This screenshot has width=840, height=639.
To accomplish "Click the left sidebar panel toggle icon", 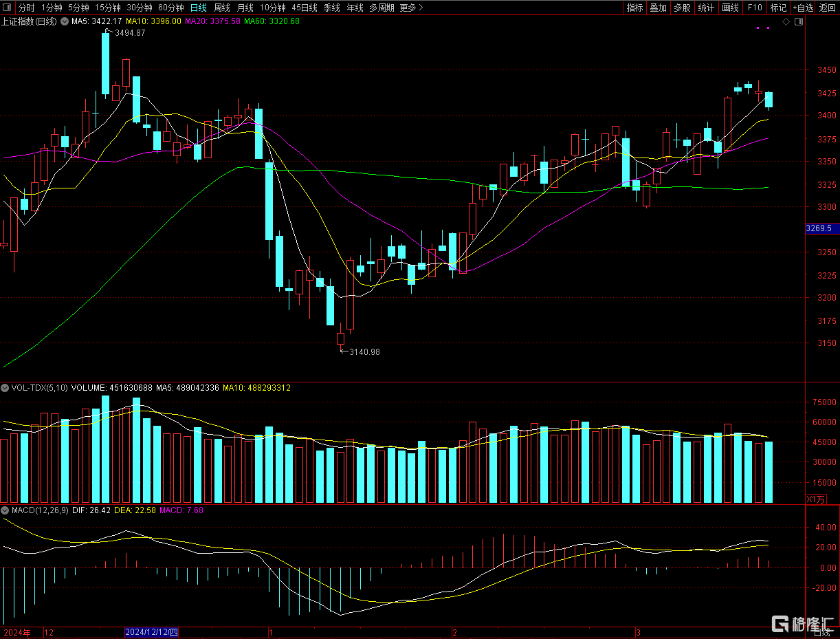I will coord(8,8).
